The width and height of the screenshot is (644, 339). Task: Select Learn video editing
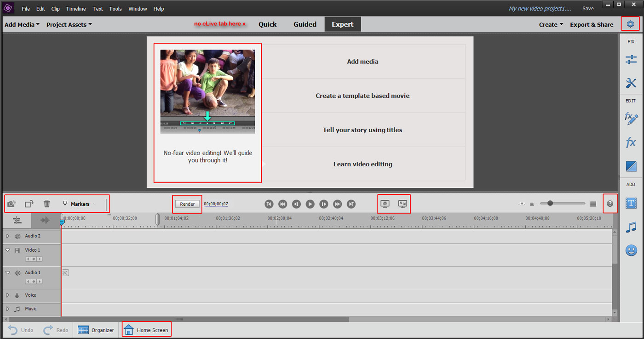(x=363, y=164)
